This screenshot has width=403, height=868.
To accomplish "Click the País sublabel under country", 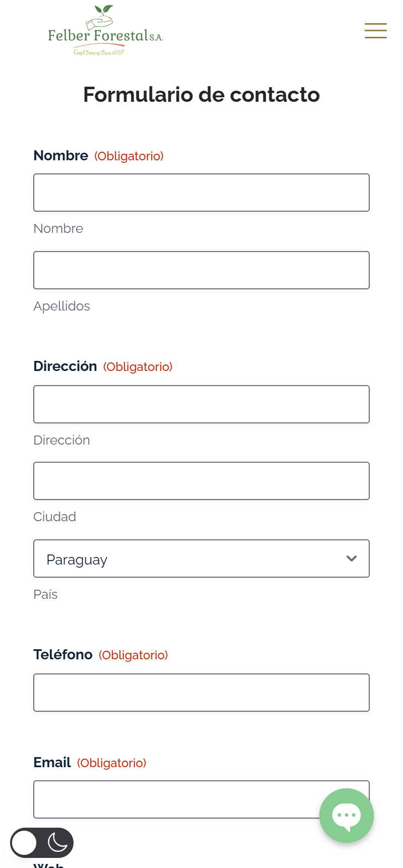I will [45, 594].
